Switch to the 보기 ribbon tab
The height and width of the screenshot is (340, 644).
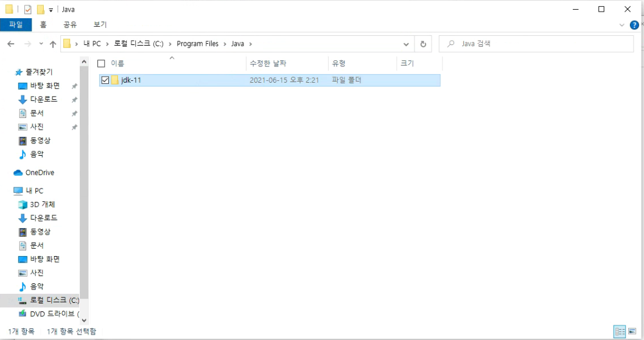tap(100, 25)
